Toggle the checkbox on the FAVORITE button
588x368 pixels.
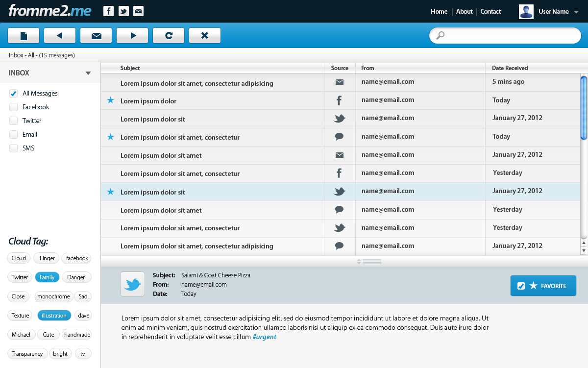pyautogui.click(x=521, y=286)
